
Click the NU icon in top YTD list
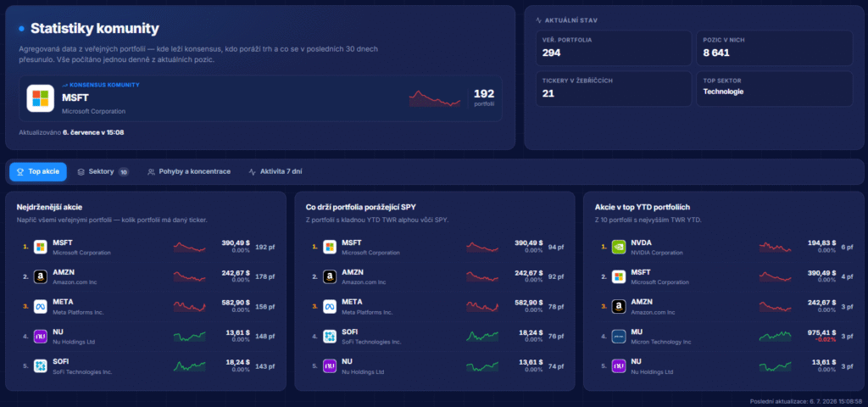click(x=619, y=366)
